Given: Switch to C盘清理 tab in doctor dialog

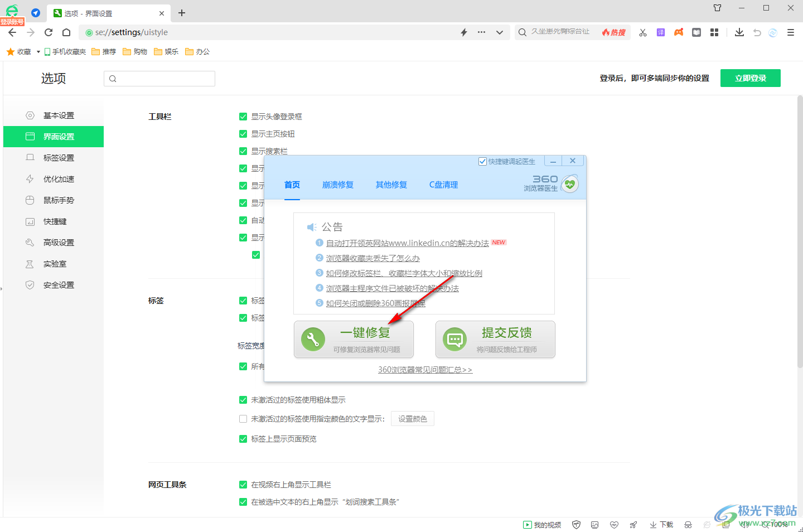Looking at the screenshot, I should coord(444,185).
